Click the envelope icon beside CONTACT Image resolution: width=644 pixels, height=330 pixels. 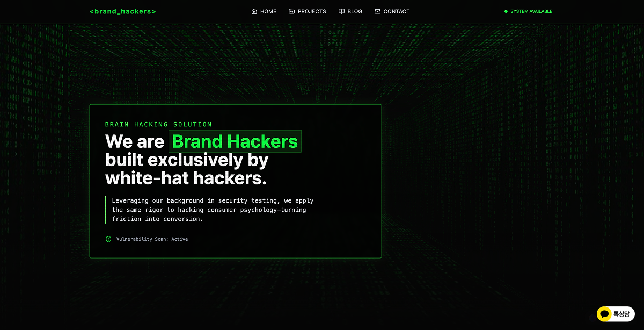coord(377,11)
